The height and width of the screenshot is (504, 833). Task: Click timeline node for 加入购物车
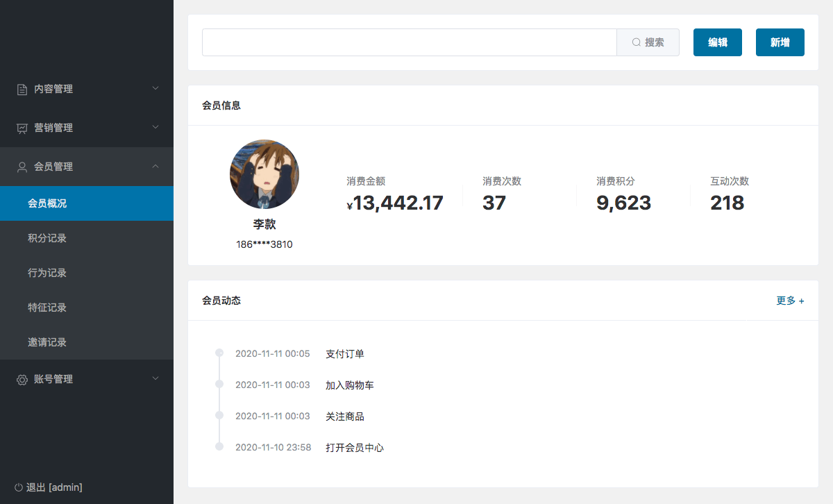pyautogui.click(x=219, y=384)
